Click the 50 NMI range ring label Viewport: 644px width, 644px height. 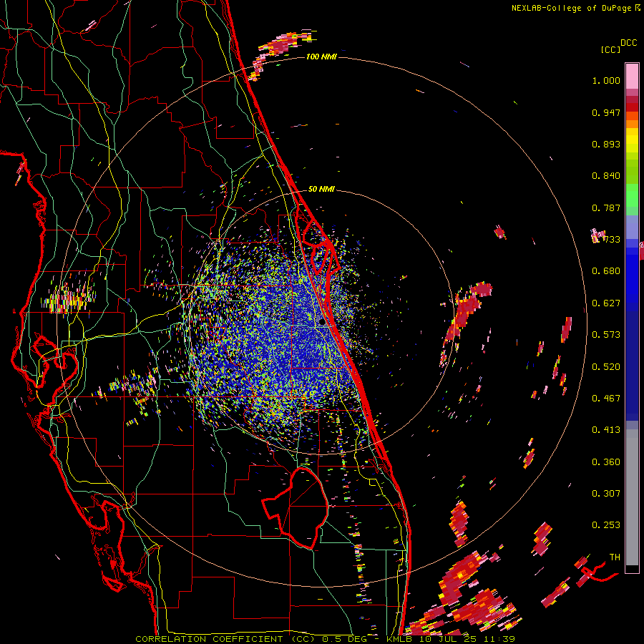point(321,189)
